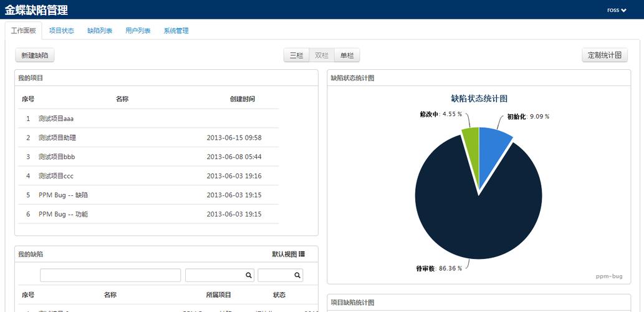Viewport: 644px width, 312px height.
Task: Switch to the 用户列表 tab
Action: [x=138, y=31]
